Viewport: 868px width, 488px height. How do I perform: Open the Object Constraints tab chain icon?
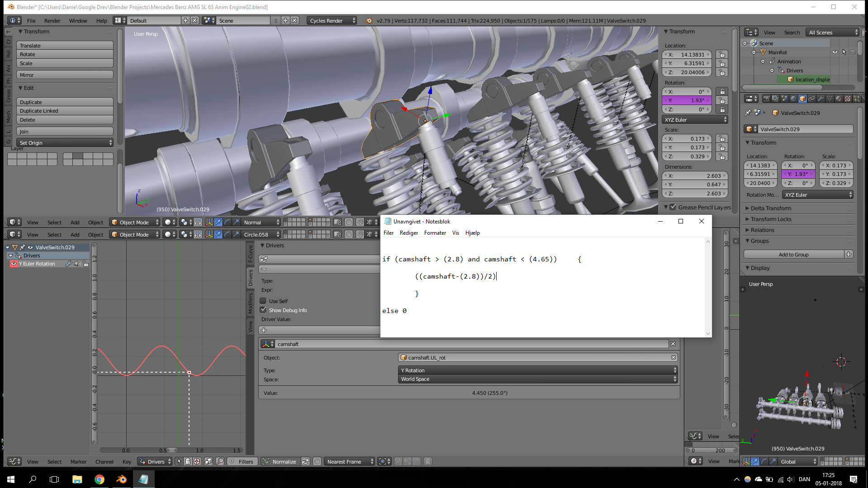coord(811,99)
